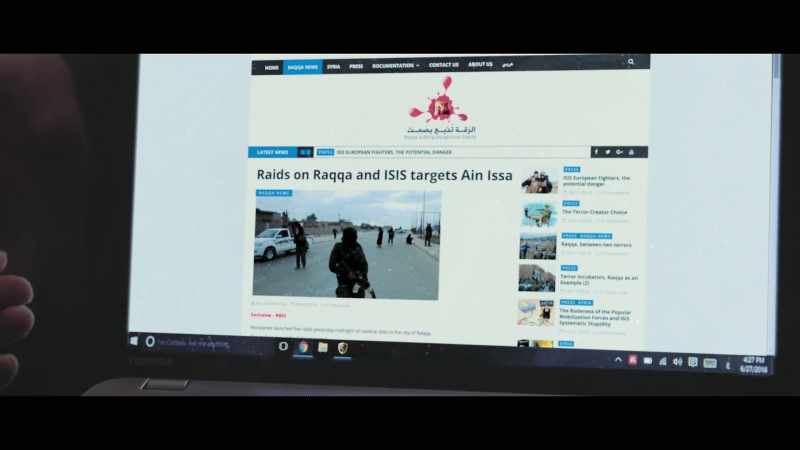
Task: Click the Latest News ticker arrows
Action: (305, 152)
